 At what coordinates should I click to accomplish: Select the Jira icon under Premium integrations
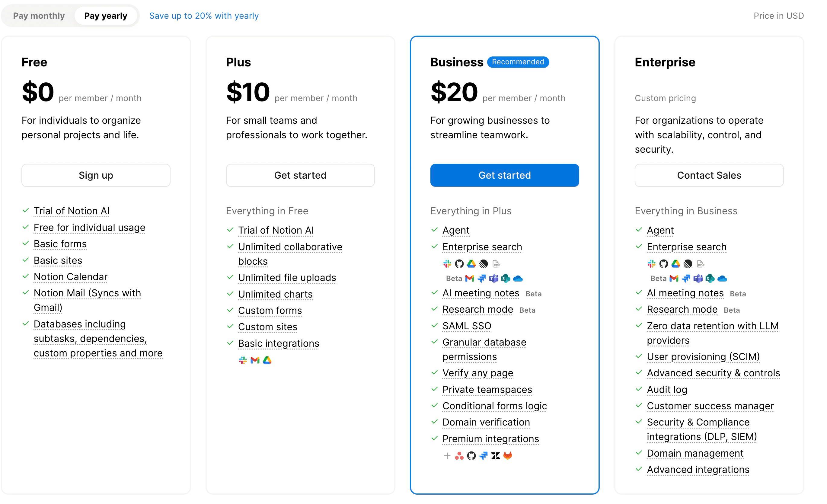tap(484, 456)
